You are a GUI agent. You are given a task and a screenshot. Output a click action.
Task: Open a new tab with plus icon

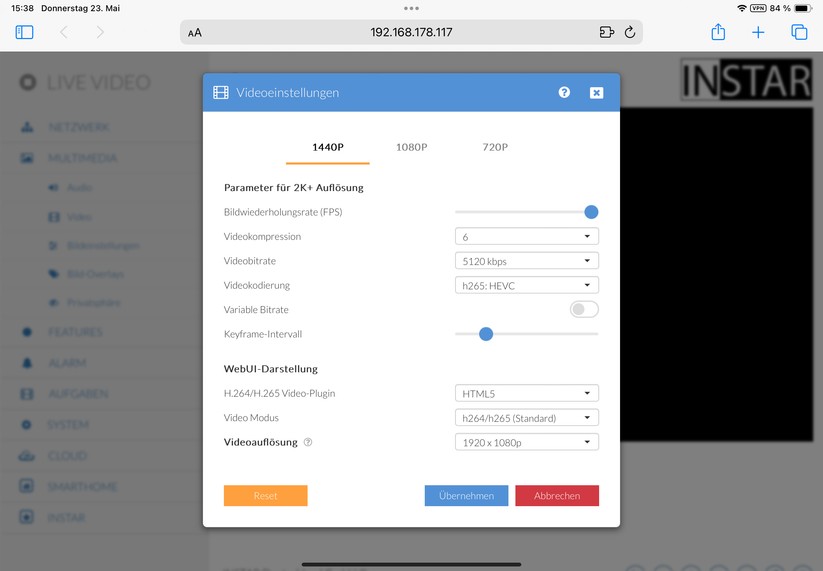758,33
